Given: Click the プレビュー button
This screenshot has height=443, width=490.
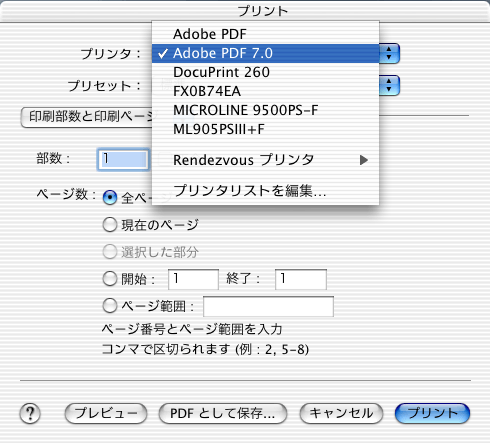Looking at the screenshot, I should click(106, 413).
